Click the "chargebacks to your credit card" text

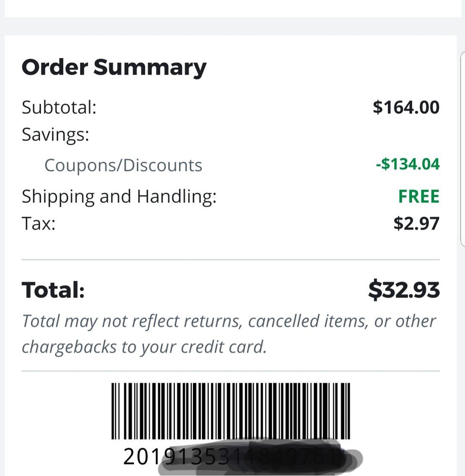pos(143,347)
